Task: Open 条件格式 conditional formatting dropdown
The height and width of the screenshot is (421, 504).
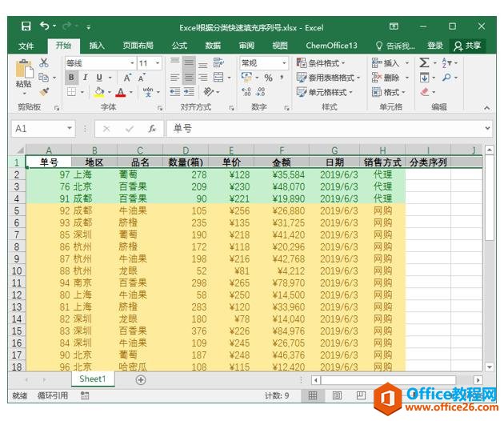Action: [321, 63]
